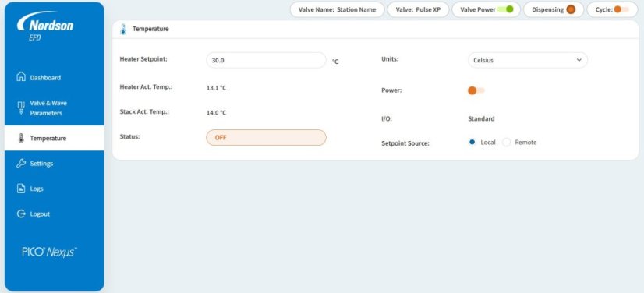Toggle the Cycle switch
Screen dimensions: 644x293
point(621,9)
